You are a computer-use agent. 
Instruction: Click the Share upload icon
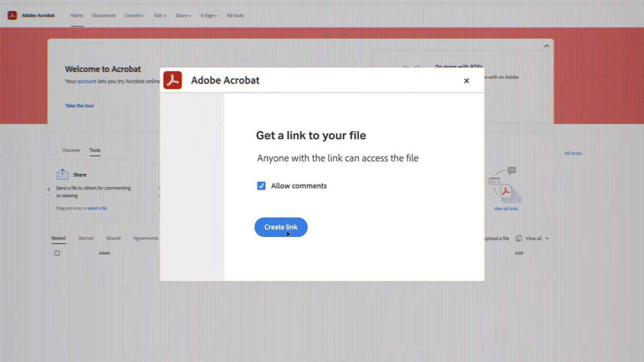click(x=62, y=174)
